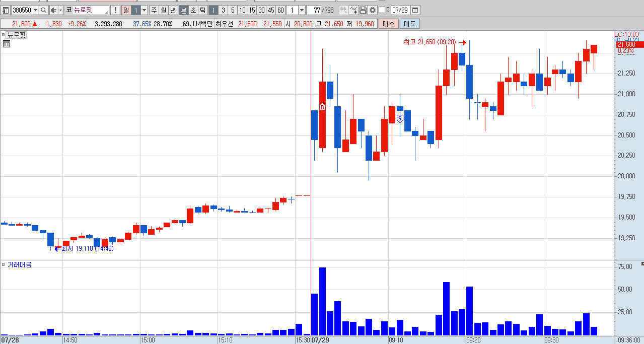Select the 30 minute interval tab
This screenshot has height=344, width=644.
pyautogui.click(x=261, y=10)
